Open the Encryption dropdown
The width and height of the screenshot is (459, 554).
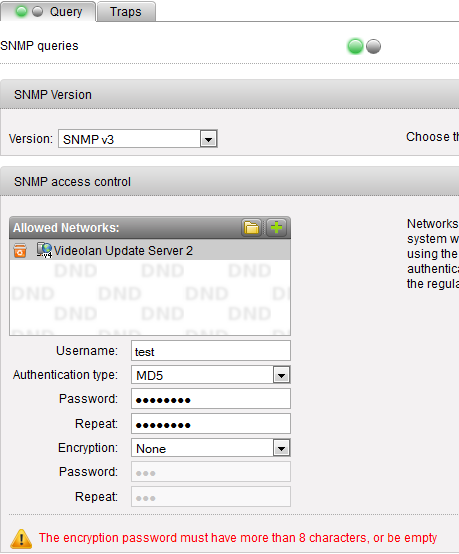point(211,448)
